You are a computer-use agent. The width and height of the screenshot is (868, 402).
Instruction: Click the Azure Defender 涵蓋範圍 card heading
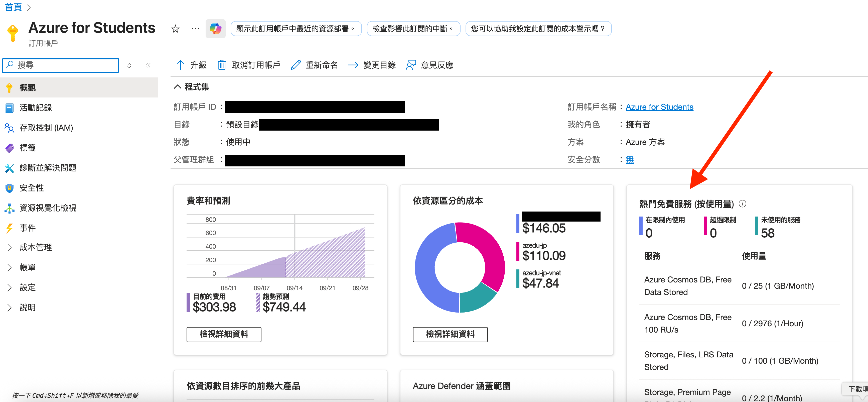point(462,386)
